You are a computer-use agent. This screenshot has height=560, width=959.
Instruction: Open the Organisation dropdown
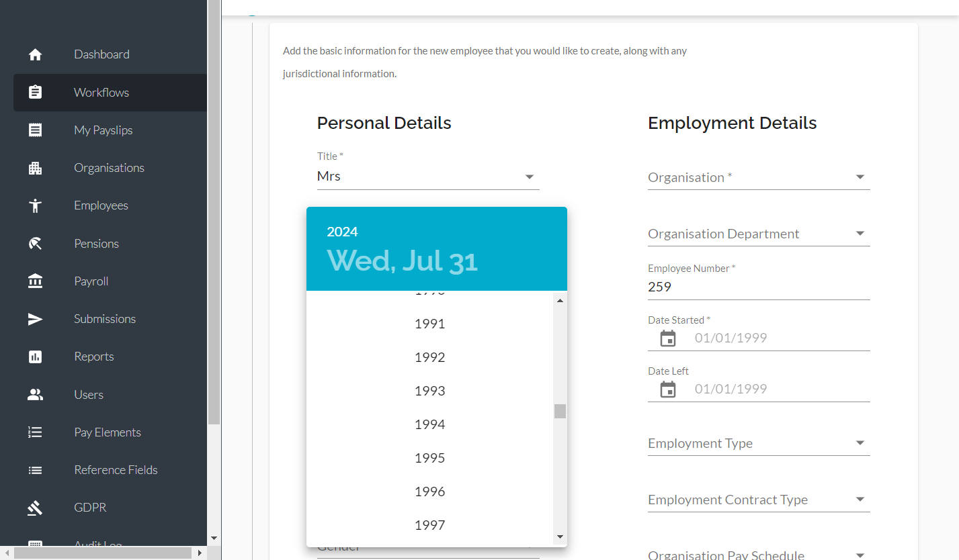pyautogui.click(x=759, y=177)
